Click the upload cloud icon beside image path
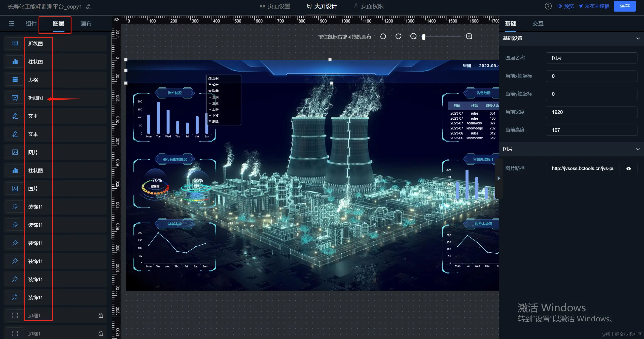 click(x=628, y=168)
